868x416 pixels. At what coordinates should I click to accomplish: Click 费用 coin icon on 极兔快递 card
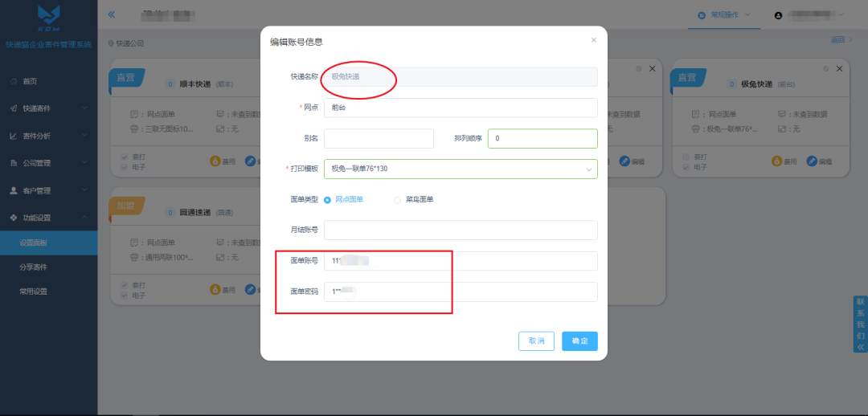pos(777,161)
